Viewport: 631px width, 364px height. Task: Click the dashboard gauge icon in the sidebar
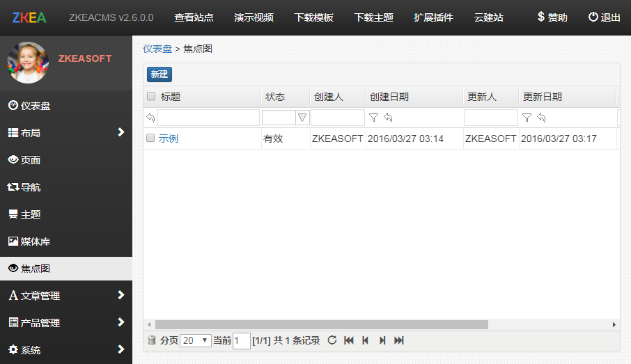(x=13, y=105)
